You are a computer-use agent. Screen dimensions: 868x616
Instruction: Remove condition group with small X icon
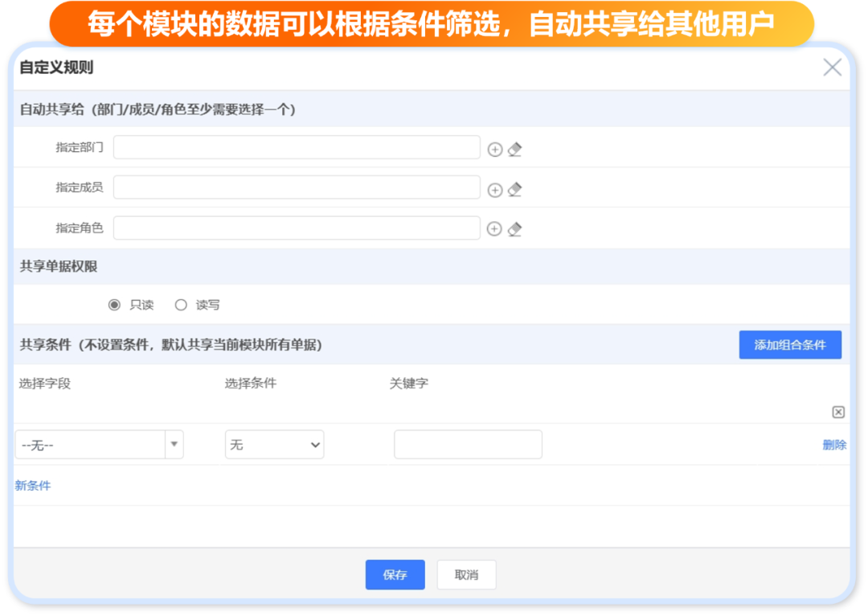tap(838, 412)
